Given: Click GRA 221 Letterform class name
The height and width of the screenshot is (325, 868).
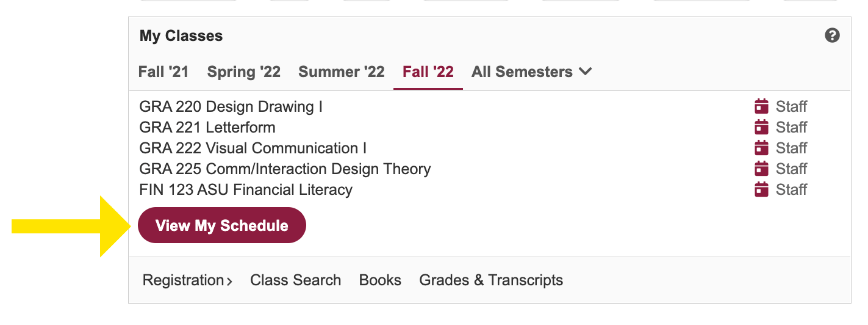Looking at the screenshot, I should tap(207, 128).
